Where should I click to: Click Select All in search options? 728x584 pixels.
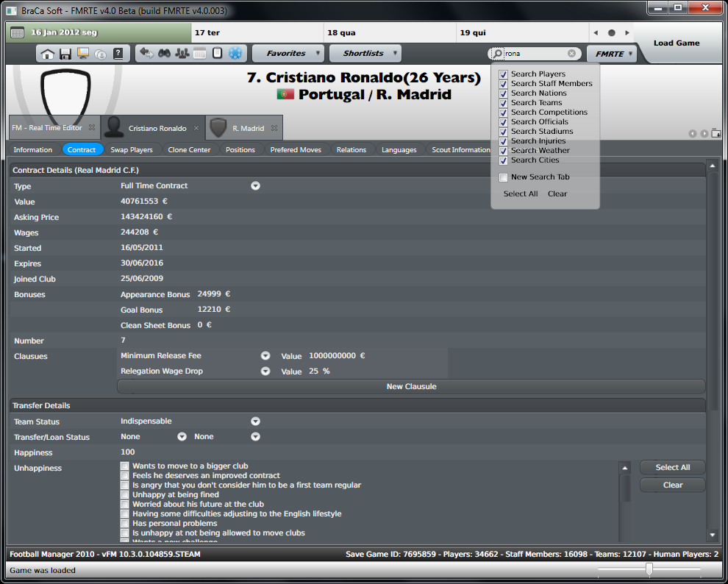point(521,194)
